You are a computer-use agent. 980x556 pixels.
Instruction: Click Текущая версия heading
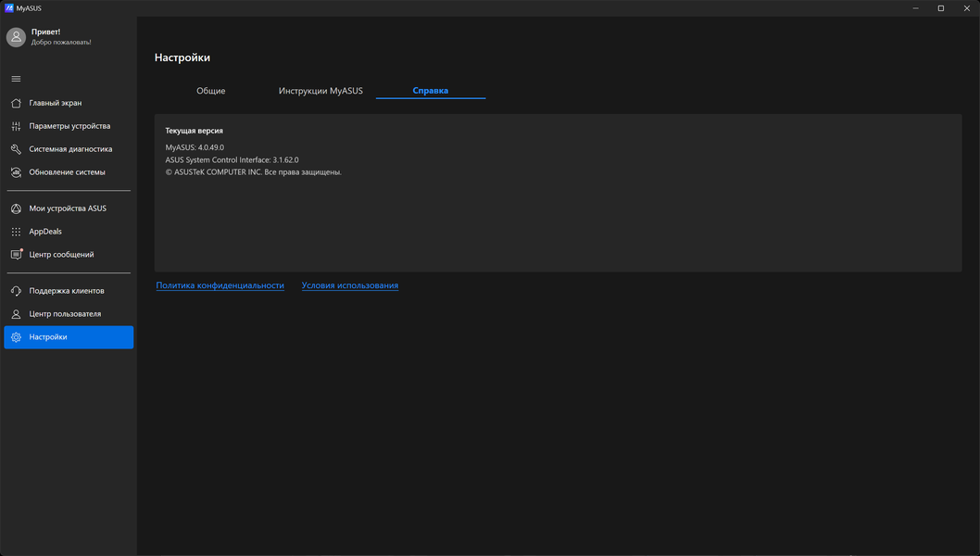194,131
